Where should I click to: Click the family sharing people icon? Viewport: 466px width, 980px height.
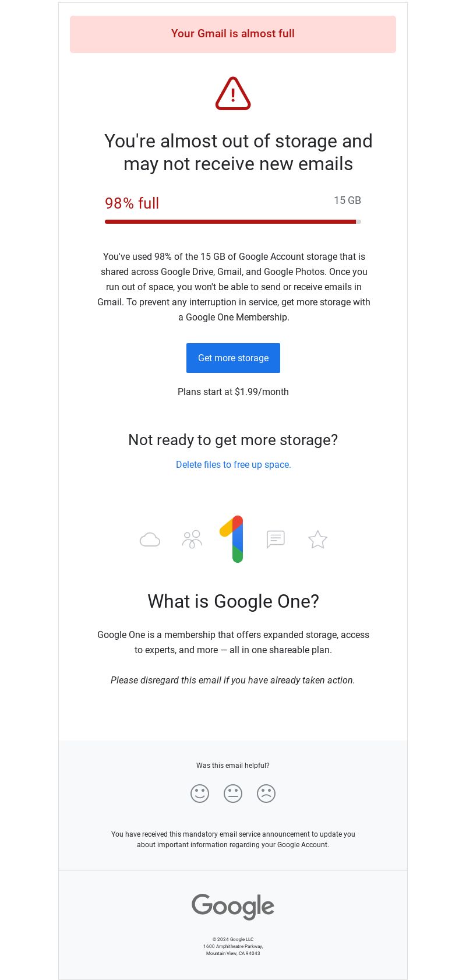click(192, 540)
